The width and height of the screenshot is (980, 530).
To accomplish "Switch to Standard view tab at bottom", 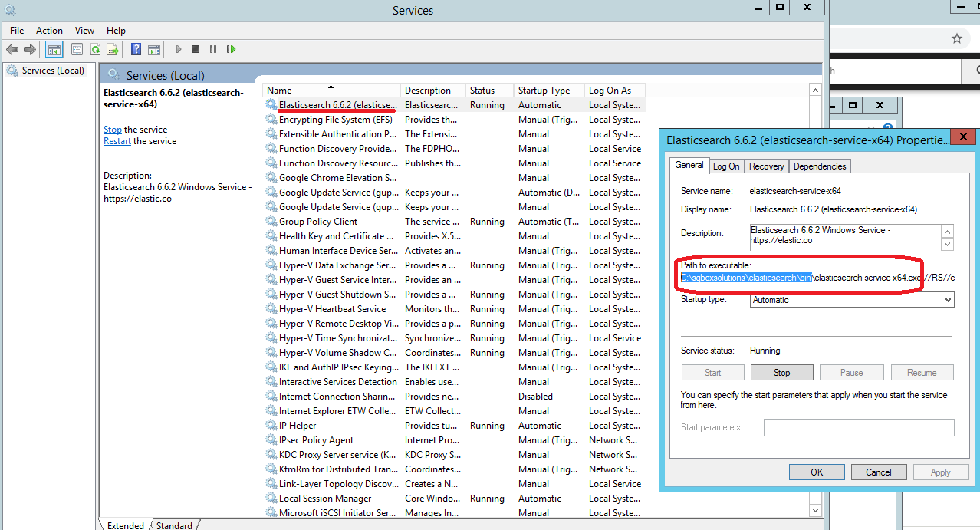I will (174, 525).
